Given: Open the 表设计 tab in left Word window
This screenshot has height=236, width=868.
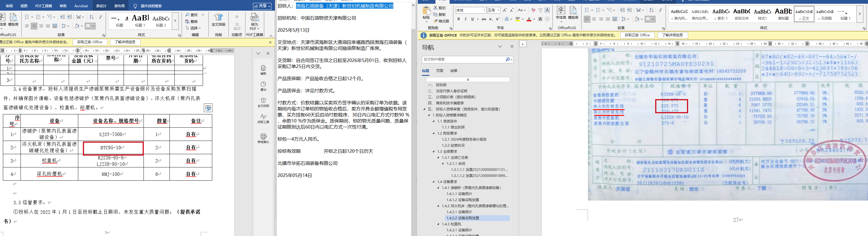Looking at the screenshot, I should click(101, 6).
